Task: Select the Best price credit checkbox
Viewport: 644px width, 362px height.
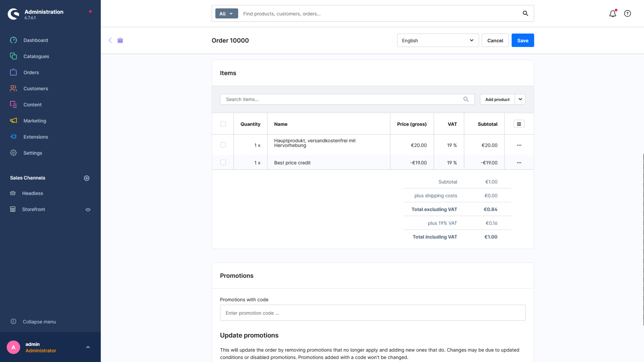Action: (223, 163)
